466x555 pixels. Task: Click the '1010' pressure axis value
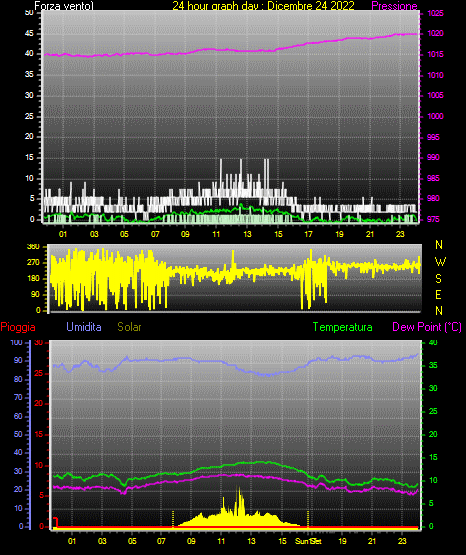pyautogui.click(x=435, y=75)
